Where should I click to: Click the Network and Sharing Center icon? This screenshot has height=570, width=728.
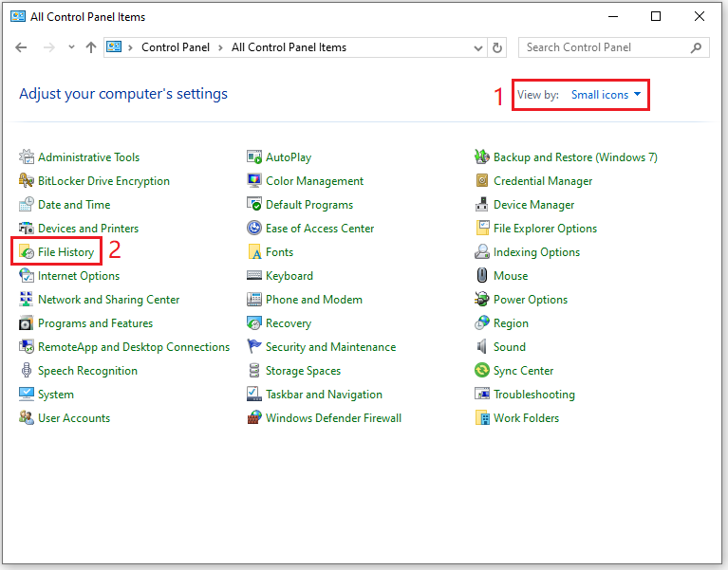pos(27,299)
